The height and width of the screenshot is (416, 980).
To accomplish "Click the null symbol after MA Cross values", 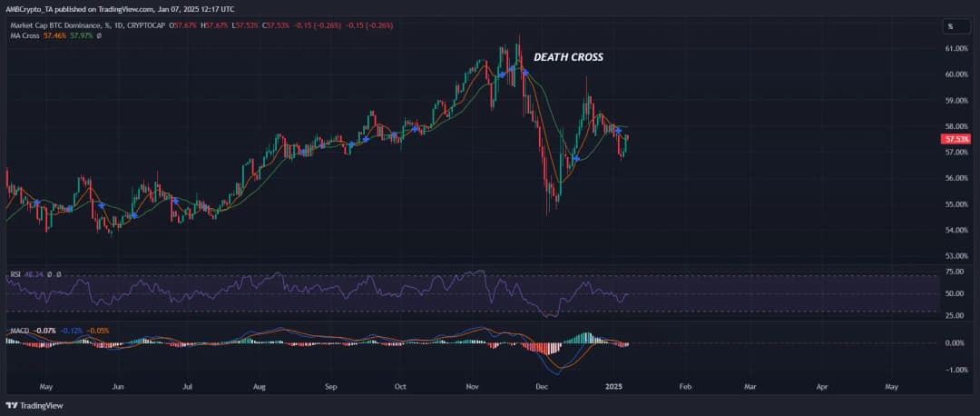I will [x=97, y=35].
